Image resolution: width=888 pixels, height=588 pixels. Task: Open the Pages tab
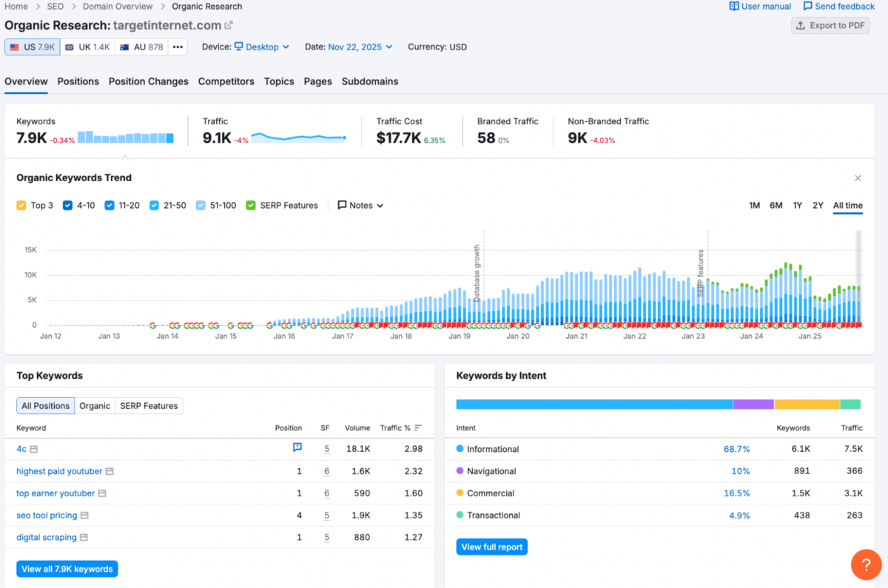318,81
